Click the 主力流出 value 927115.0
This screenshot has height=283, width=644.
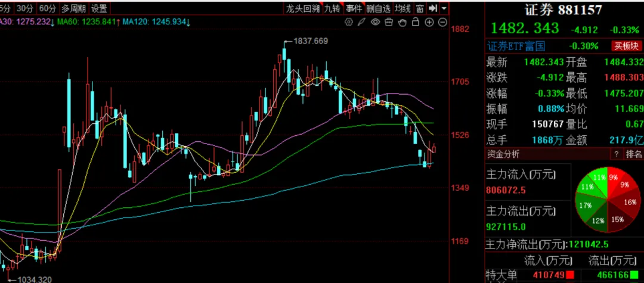506,226
